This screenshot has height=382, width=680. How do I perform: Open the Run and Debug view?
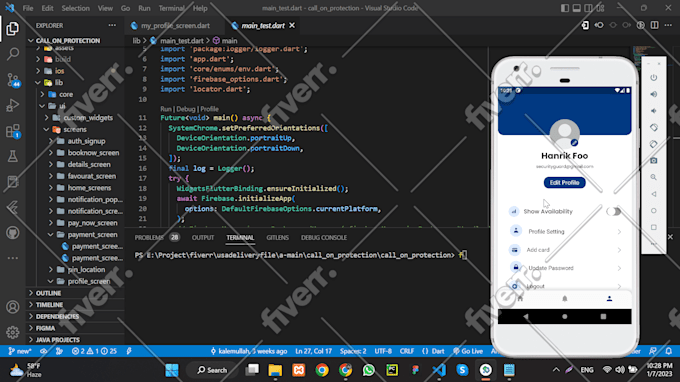click(13, 105)
